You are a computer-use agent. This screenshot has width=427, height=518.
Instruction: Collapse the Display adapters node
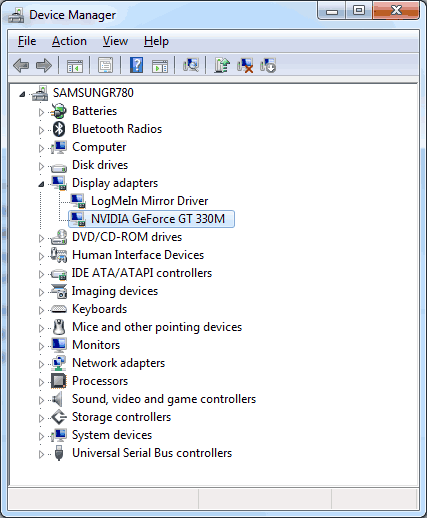[x=41, y=184]
